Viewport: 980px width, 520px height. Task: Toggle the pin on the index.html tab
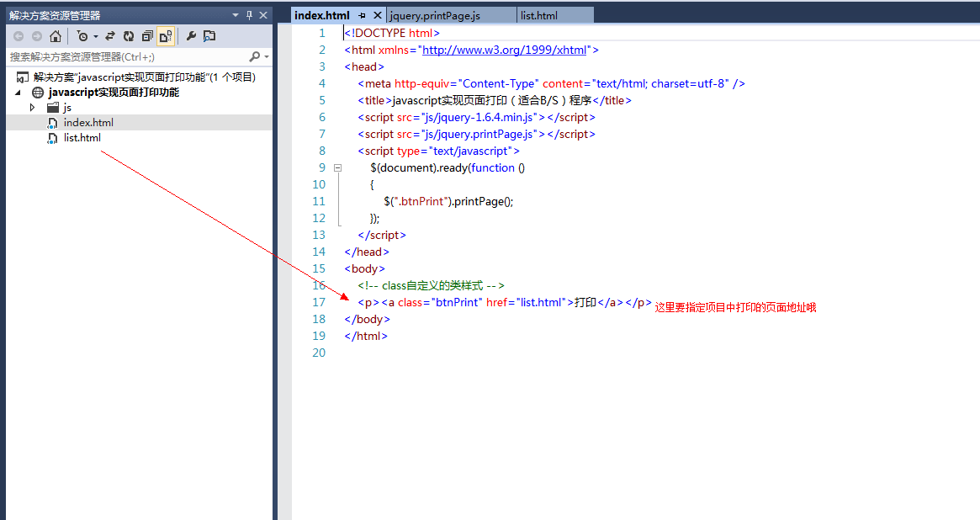pyautogui.click(x=363, y=16)
